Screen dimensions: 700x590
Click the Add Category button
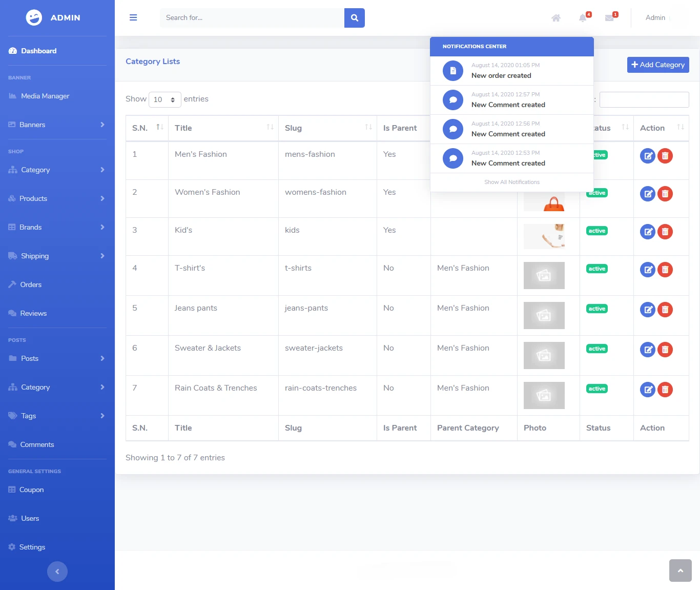coord(657,65)
